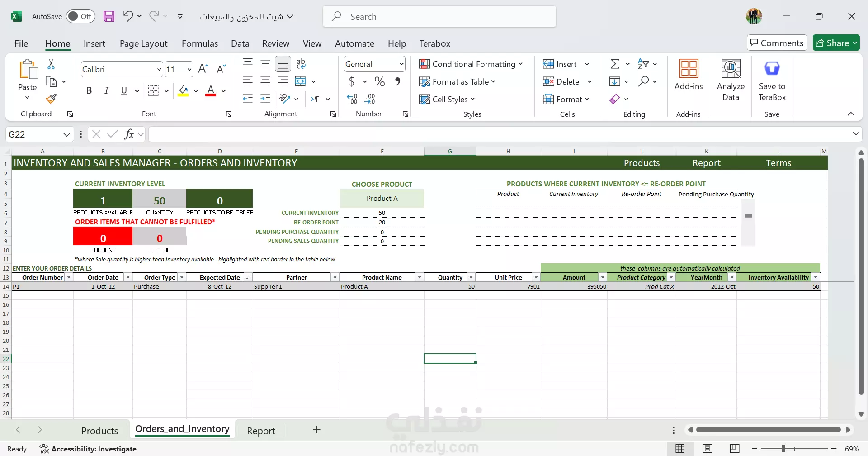Image resolution: width=868 pixels, height=456 pixels.
Task: Click the Comments button
Action: click(777, 43)
